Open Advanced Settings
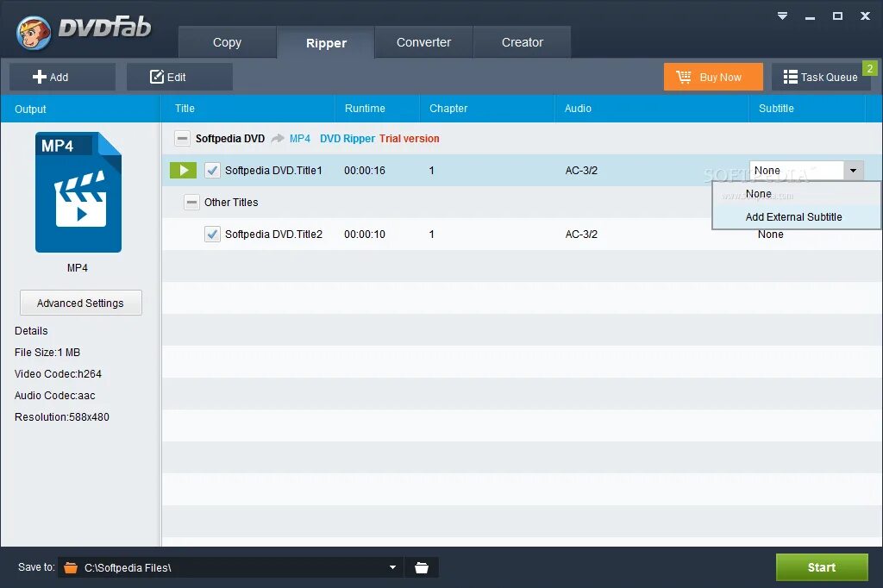This screenshot has height=588, width=883. (80, 303)
